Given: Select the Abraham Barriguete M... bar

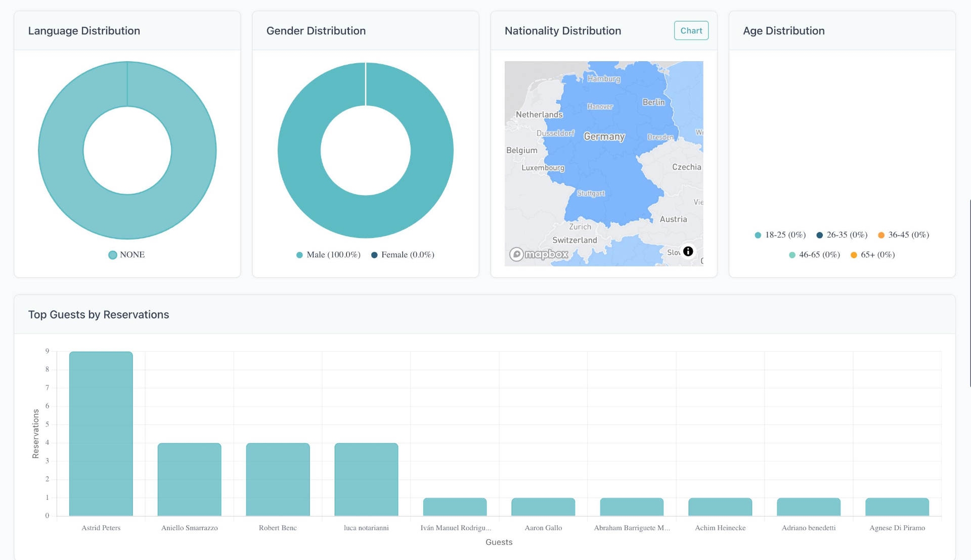Looking at the screenshot, I should (632, 507).
